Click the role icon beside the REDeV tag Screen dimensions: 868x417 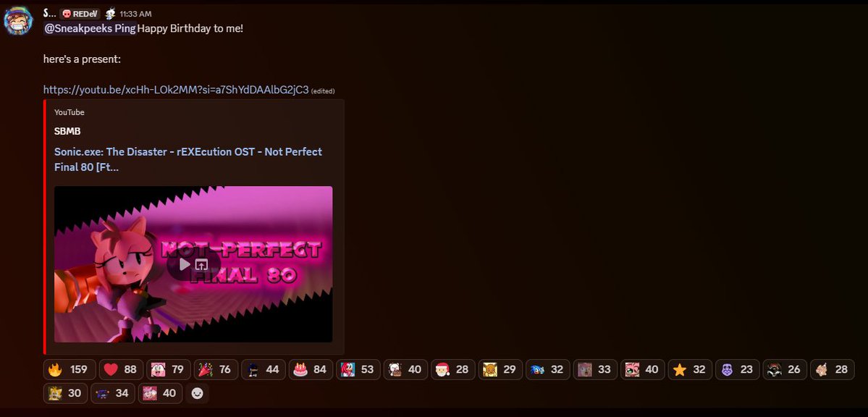pyautogui.click(x=110, y=14)
